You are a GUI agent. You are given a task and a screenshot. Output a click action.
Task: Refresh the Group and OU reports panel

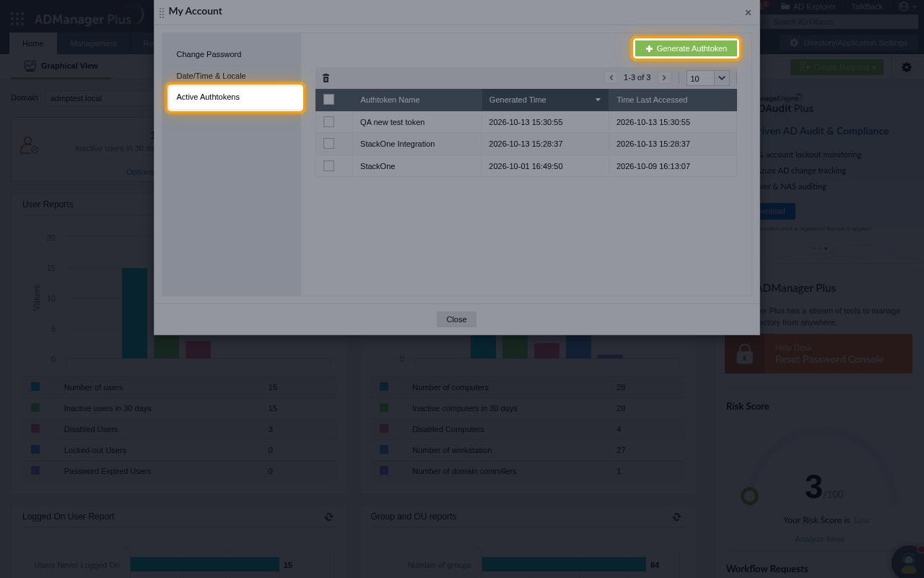[x=676, y=517]
